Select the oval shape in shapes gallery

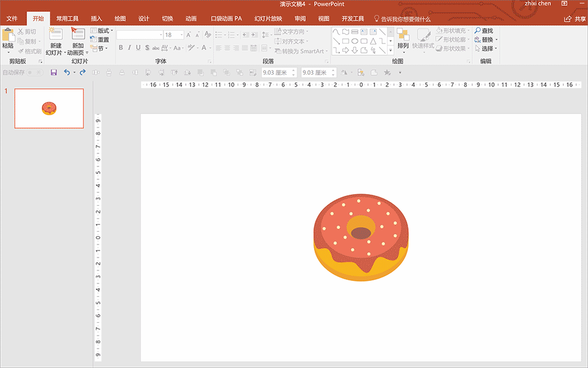tap(355, 41)
